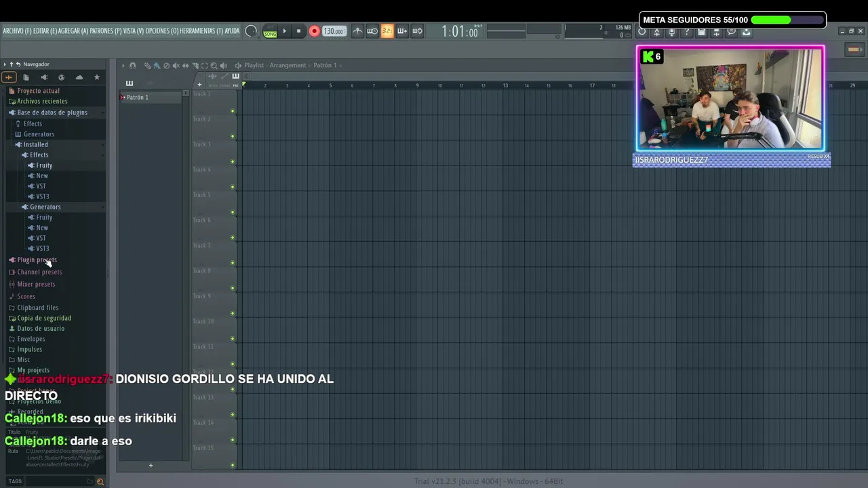The image size is (868, 488).
Task: Click bar 13 on the playlist ruler
Action: click(x=505, y=85)
